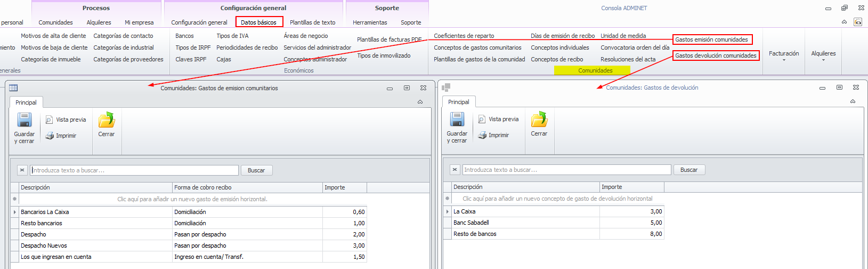Select Principal tab in emisión window
The height and width of the screenshot is (269, 868).
26,102
